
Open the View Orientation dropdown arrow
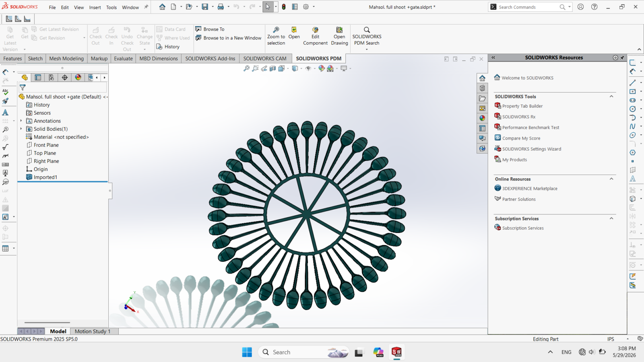288,68
